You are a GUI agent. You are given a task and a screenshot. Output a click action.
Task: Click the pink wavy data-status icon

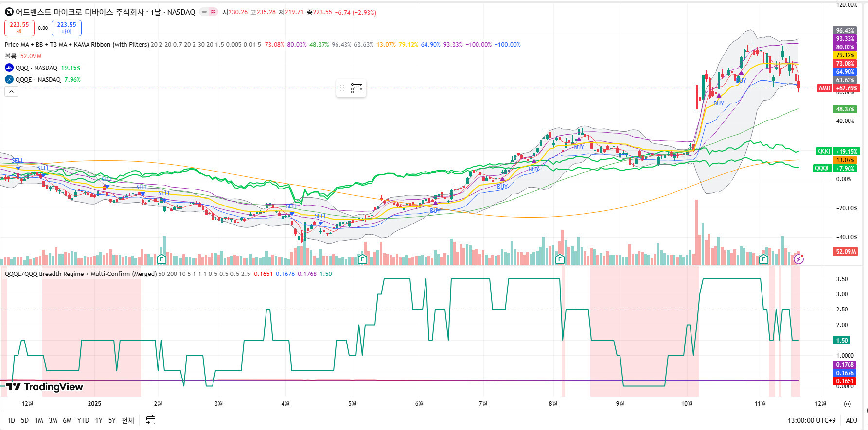[x=213, y=12]
